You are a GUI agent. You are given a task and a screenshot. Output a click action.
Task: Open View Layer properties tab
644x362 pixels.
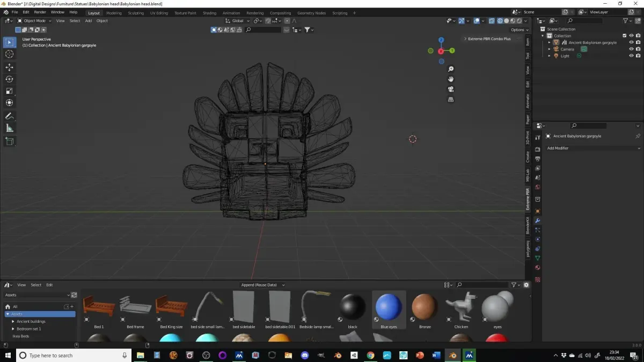537,168
